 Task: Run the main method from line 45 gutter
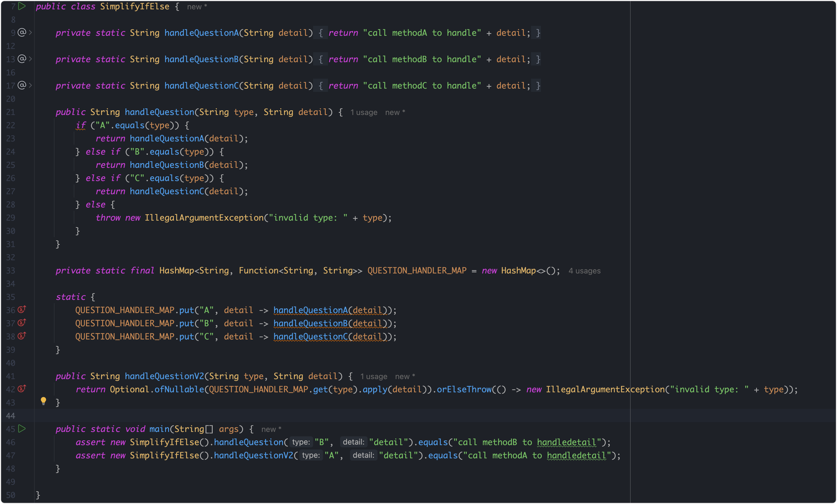pyautogui.click(x=22, y=429)
